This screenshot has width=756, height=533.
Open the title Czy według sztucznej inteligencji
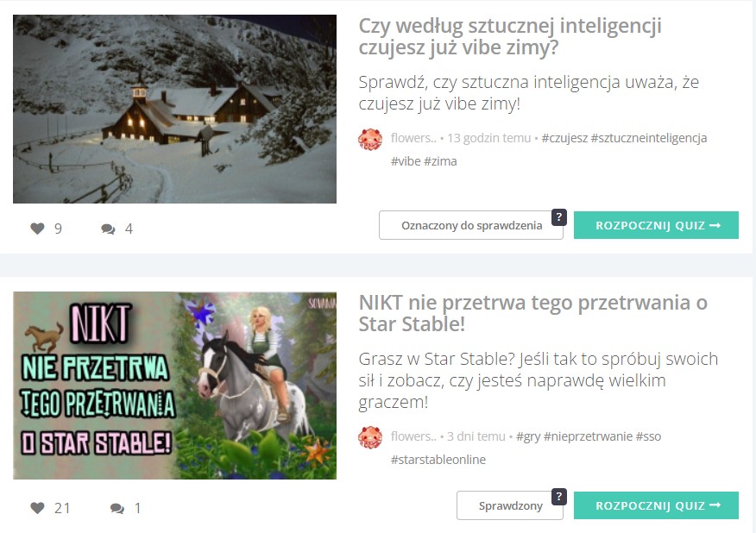click(510, 36)
